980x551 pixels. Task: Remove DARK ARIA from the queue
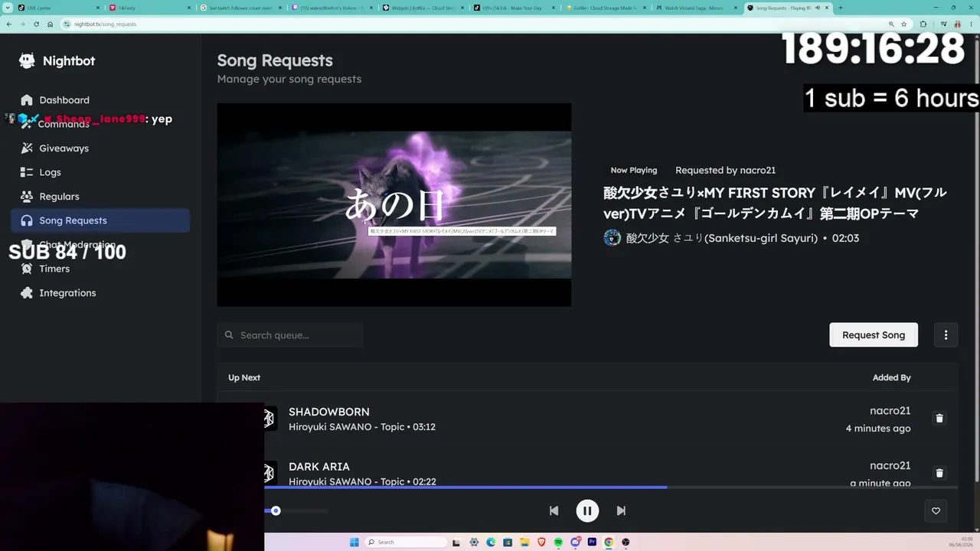pos(939,473)
